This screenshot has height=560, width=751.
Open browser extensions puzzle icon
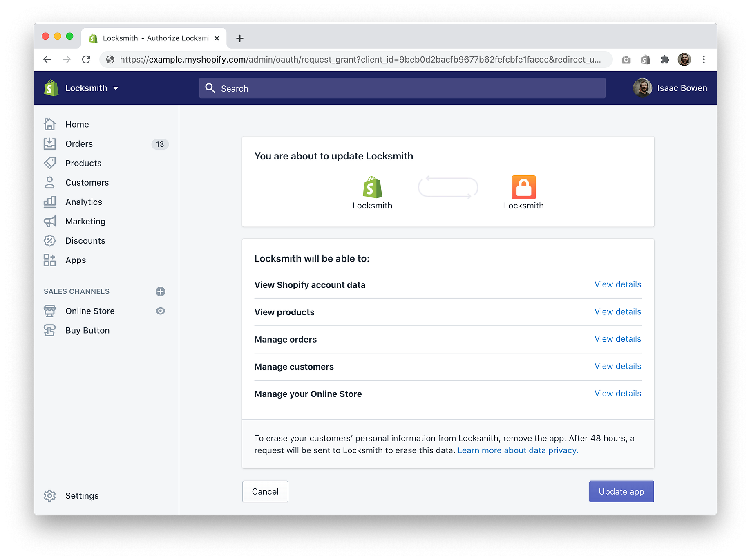coord(665,60)
